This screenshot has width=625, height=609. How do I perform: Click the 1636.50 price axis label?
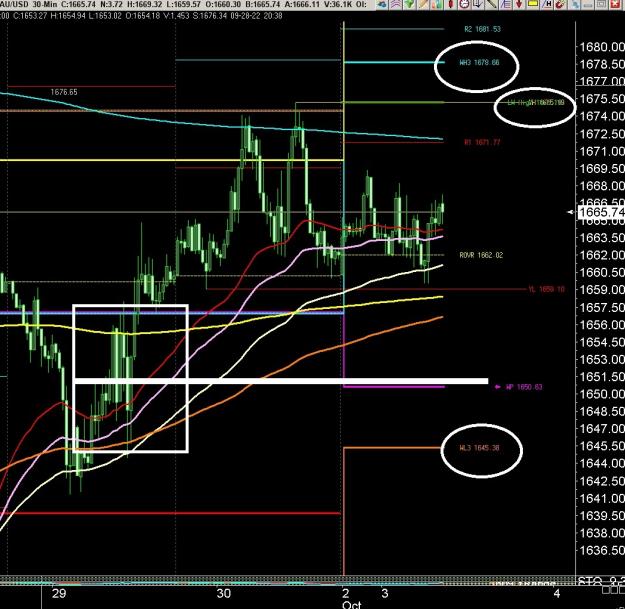[601, 550]
